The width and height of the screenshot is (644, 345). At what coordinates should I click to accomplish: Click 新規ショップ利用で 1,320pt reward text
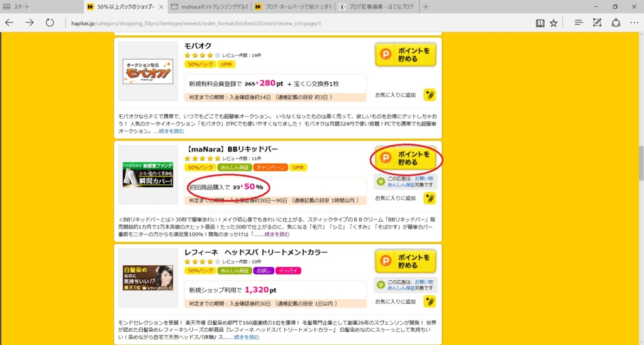click(x=233, y=290)
